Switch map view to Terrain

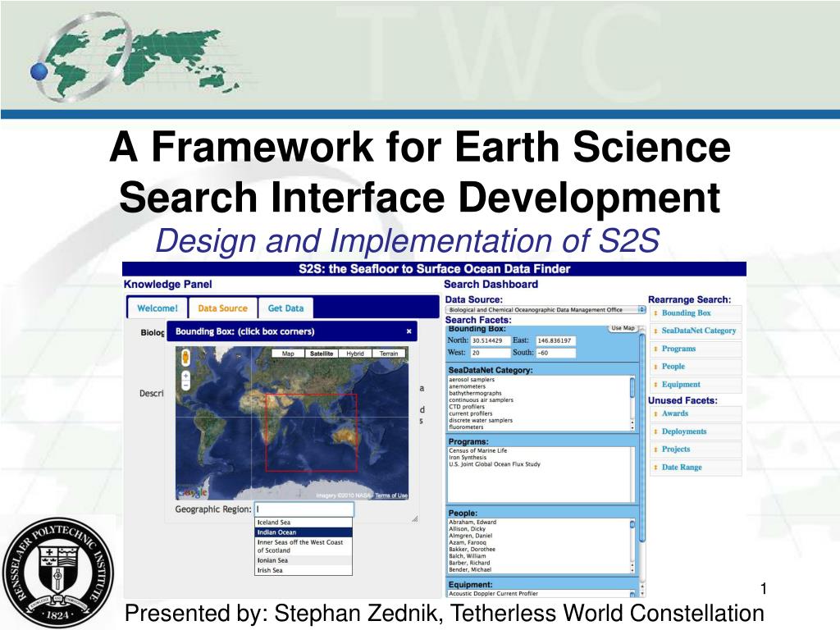[x=388, y=354]
